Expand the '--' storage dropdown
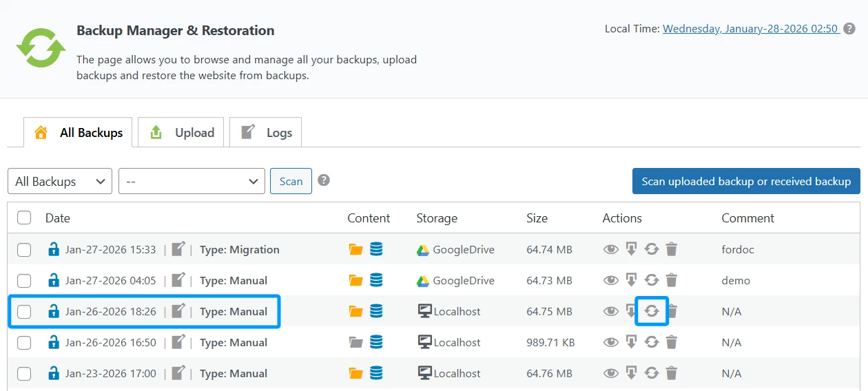This screenshot has width=868, height=391. pyautogui.click(x=192, y=181)
